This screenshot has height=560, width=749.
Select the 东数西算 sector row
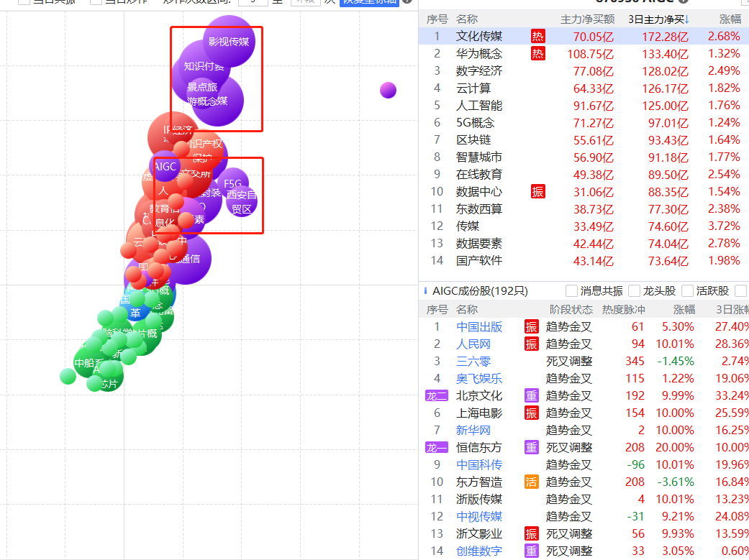(x=584, y=209)
